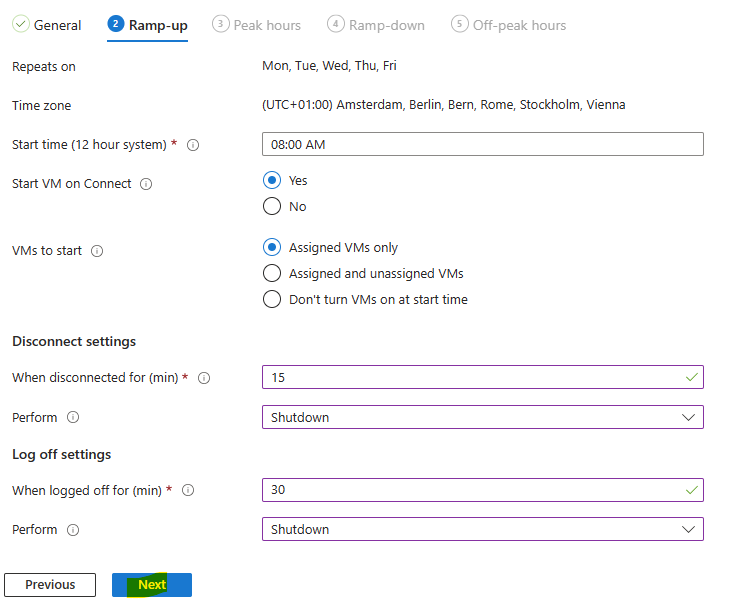Click info icon next to Perform under Log off settings
Viewport: 730px width, 605px height.
(73, 530)
